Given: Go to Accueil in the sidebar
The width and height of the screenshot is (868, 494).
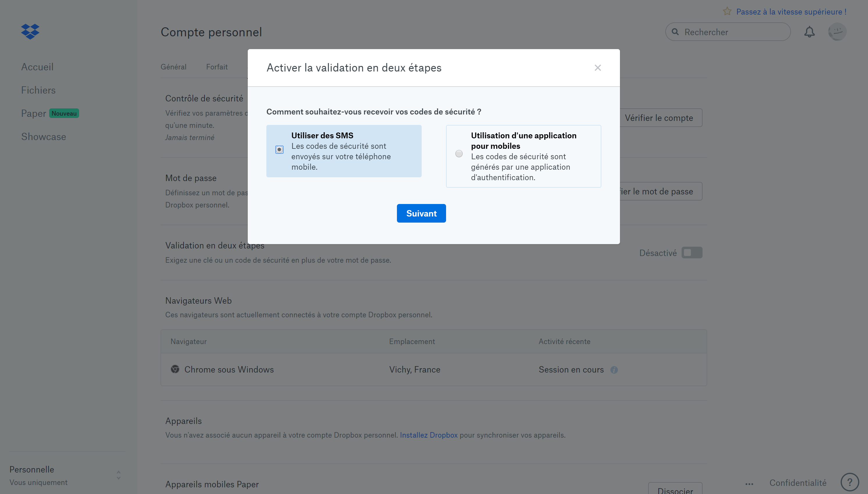Looking at the screenshot, I should 37,67.
